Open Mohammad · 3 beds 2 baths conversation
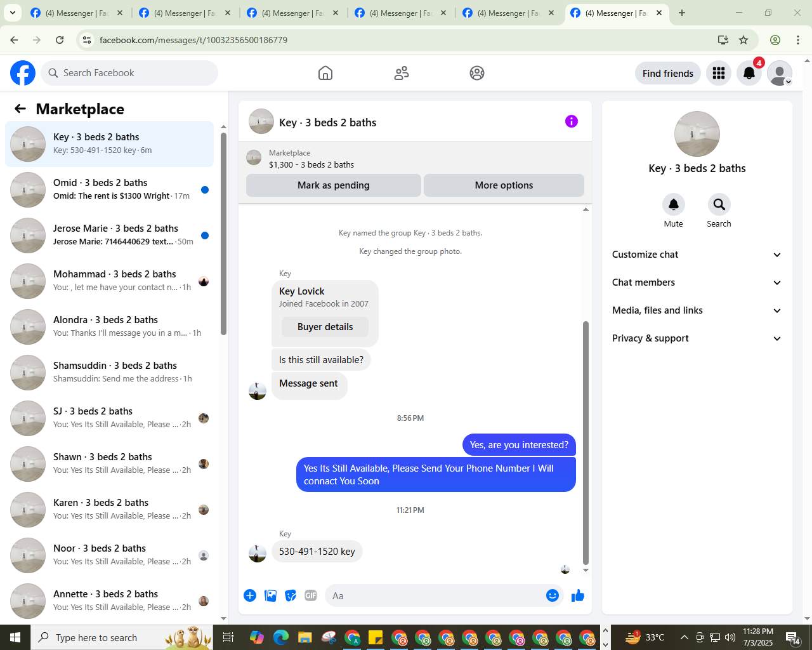 coord(110,281)
